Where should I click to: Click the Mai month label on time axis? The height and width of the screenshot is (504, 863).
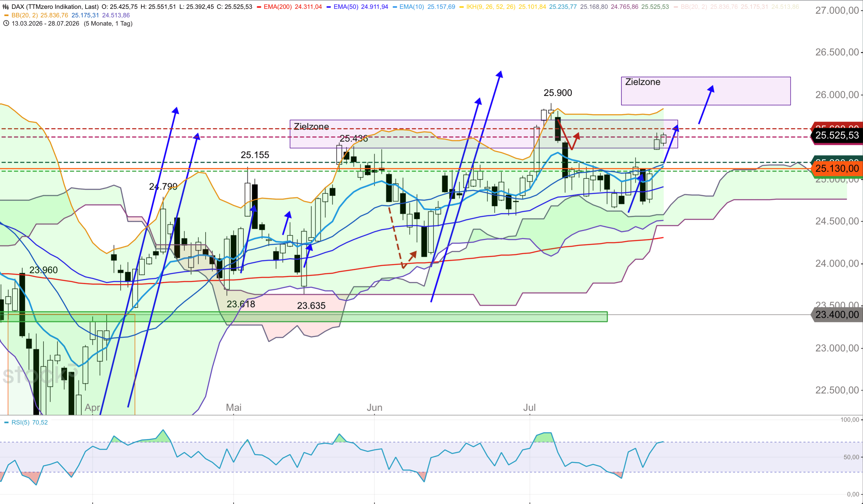point(233,407)
